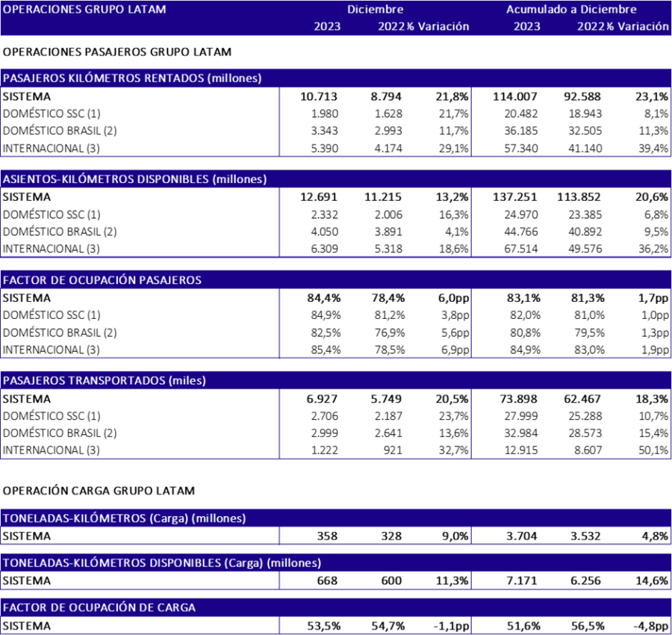Select cargo ton-km Sistema December 2022 value 328
The image size is (672, 635).
pyautogui.click(x=391, y=536)
